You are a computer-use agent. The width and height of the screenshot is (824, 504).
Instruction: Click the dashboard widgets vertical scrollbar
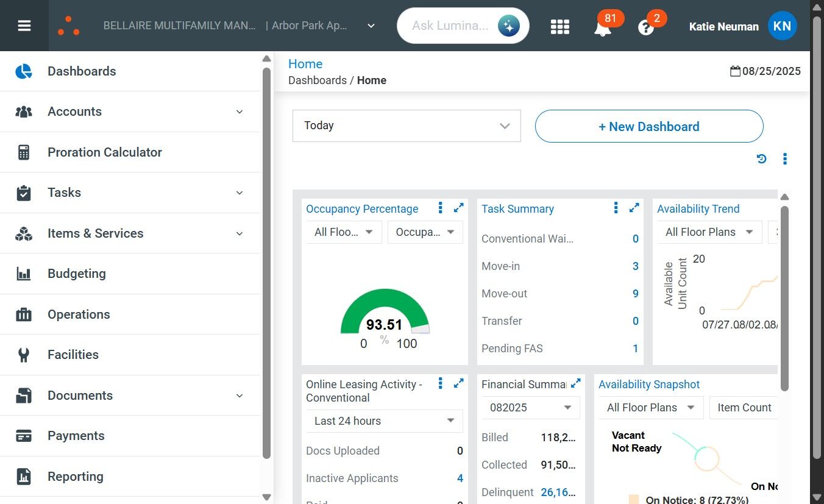click(x=785, y=297)
